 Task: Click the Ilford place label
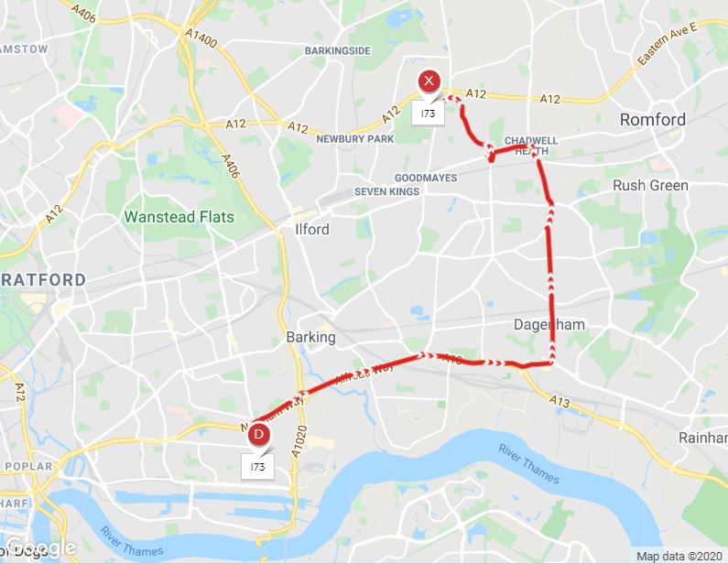(x=312, y=229)
